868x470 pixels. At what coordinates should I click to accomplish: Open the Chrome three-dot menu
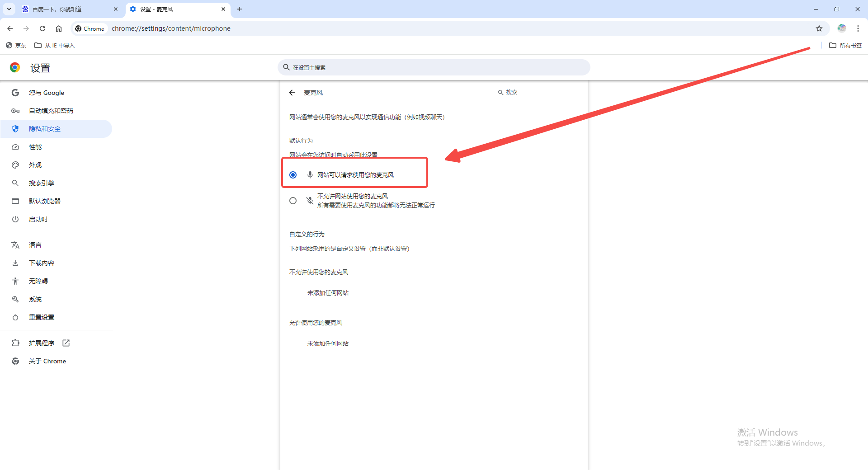(x=858, y=28)
